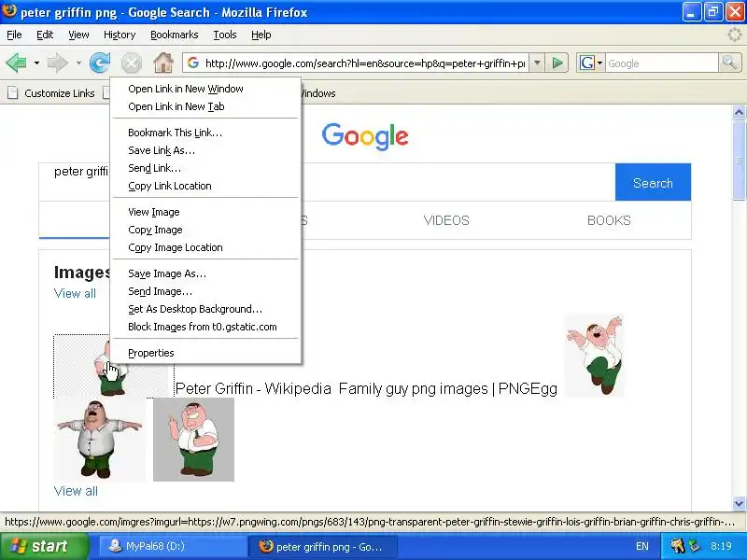This screenshot has width=747, height=560.
Task: Click the green Back arrow button
Action: (x=16, y=63)
